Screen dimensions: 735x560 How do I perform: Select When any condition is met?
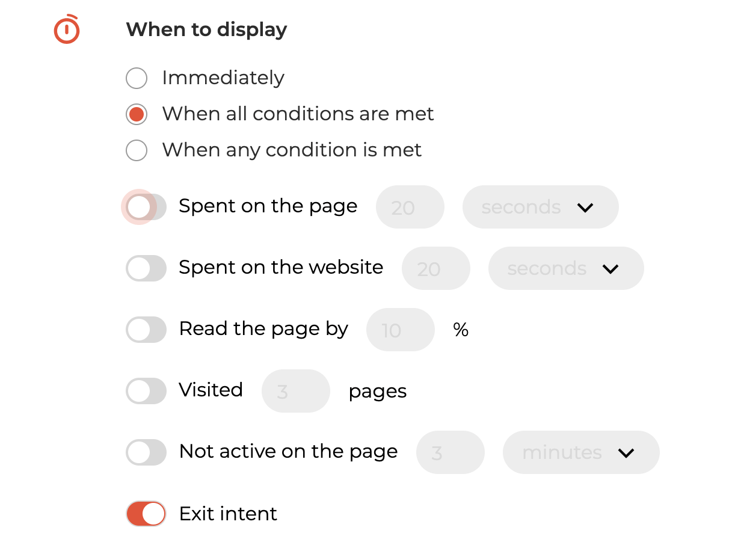click(x=137, y=150)
